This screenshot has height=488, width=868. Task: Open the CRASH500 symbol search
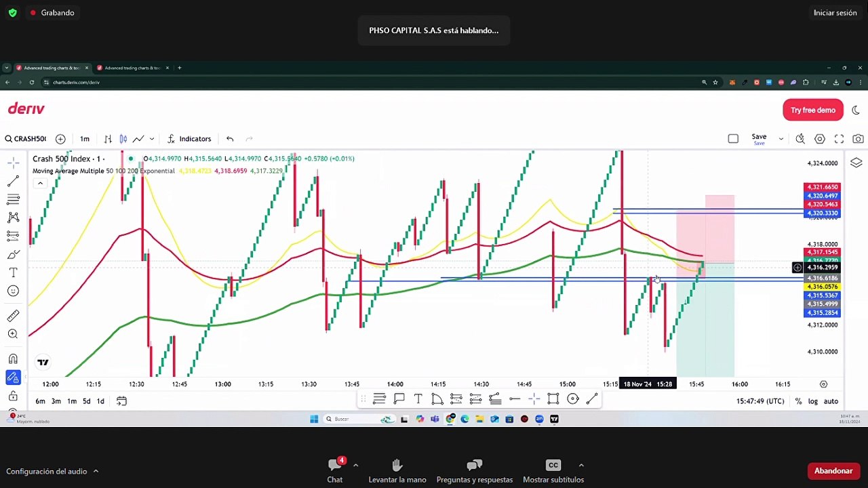(26, 139)
